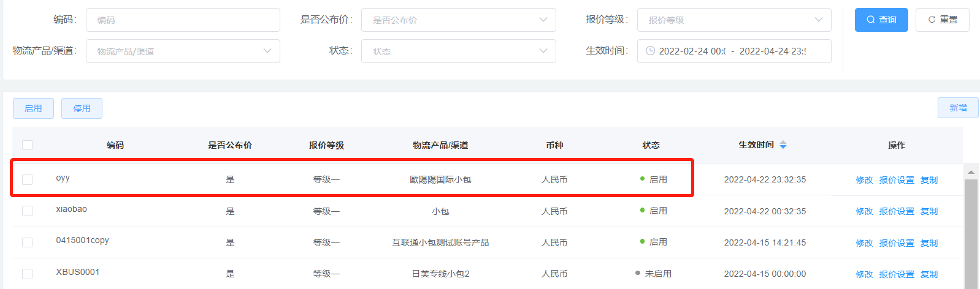Screen dimensions: 980x289
Task: Click the 重置 reset button
Action: point(942,20)
